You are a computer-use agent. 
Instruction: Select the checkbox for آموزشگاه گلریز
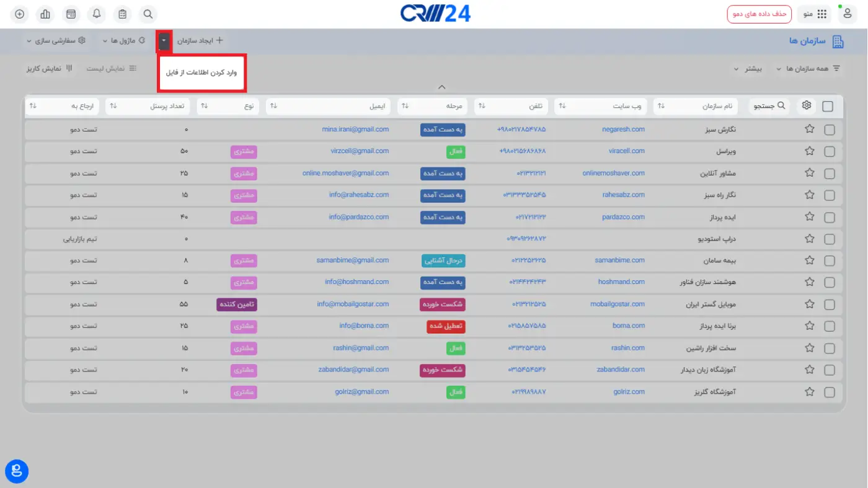(830, 392)
